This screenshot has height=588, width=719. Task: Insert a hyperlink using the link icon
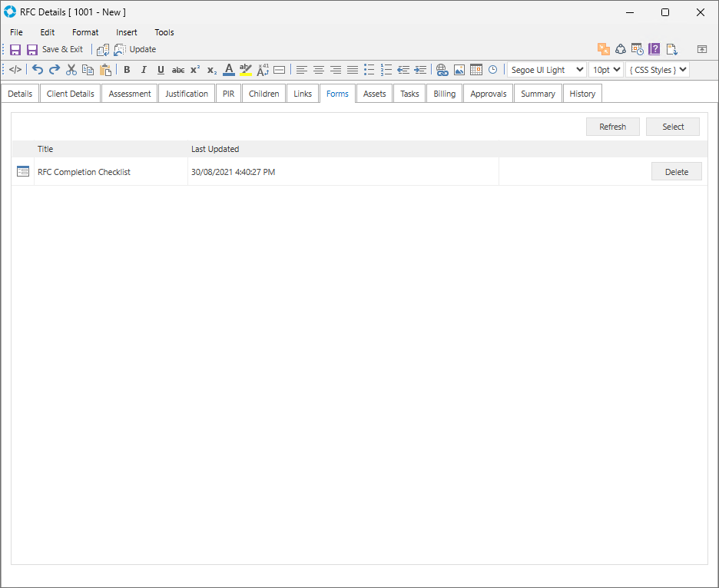[442, 70]
